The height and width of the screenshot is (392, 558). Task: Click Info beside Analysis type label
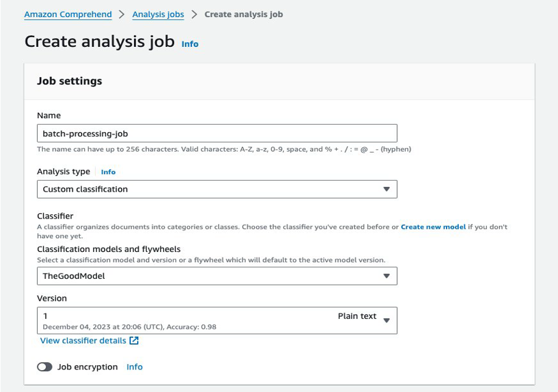point(108,172)
